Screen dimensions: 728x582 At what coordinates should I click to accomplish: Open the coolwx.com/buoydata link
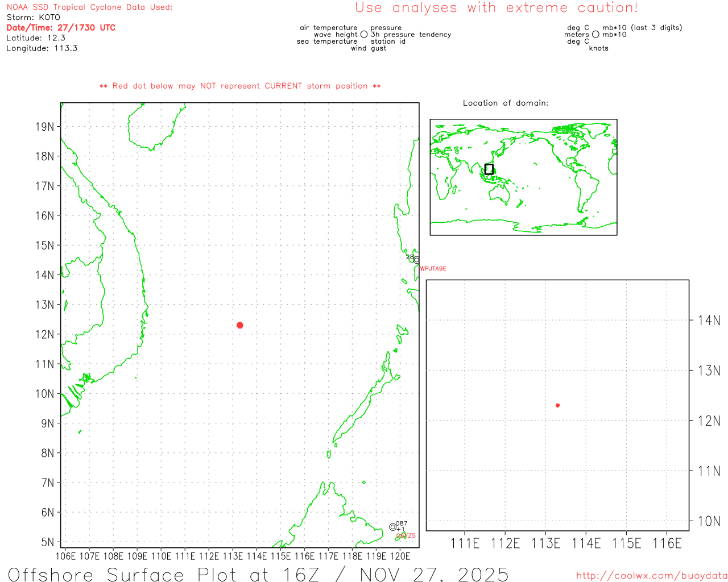(x=651, y=576)
